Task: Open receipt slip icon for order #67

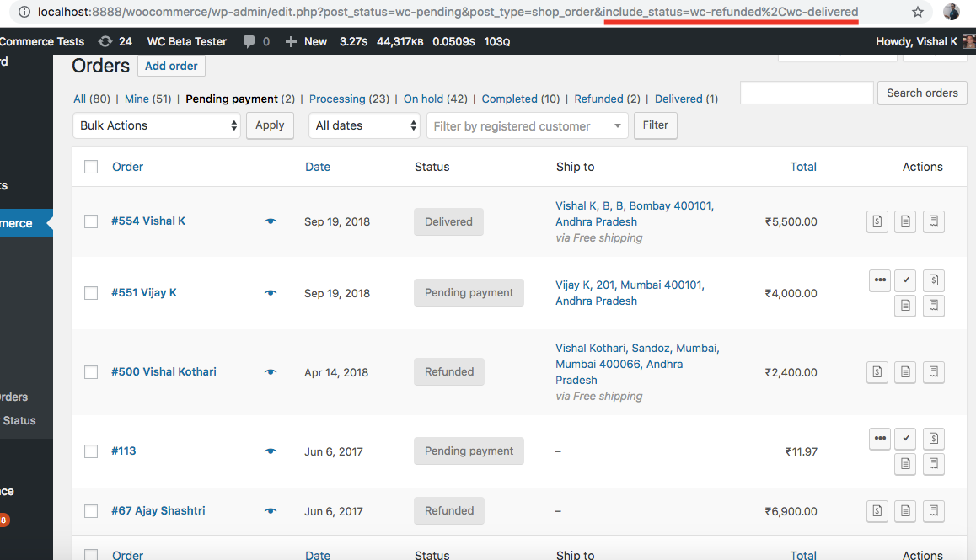Action: click(934, 511)
